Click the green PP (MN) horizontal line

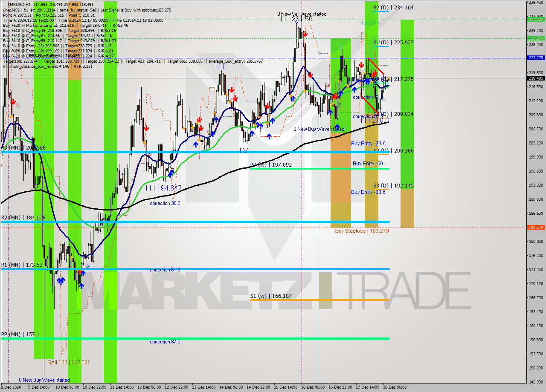coord(195,338)
